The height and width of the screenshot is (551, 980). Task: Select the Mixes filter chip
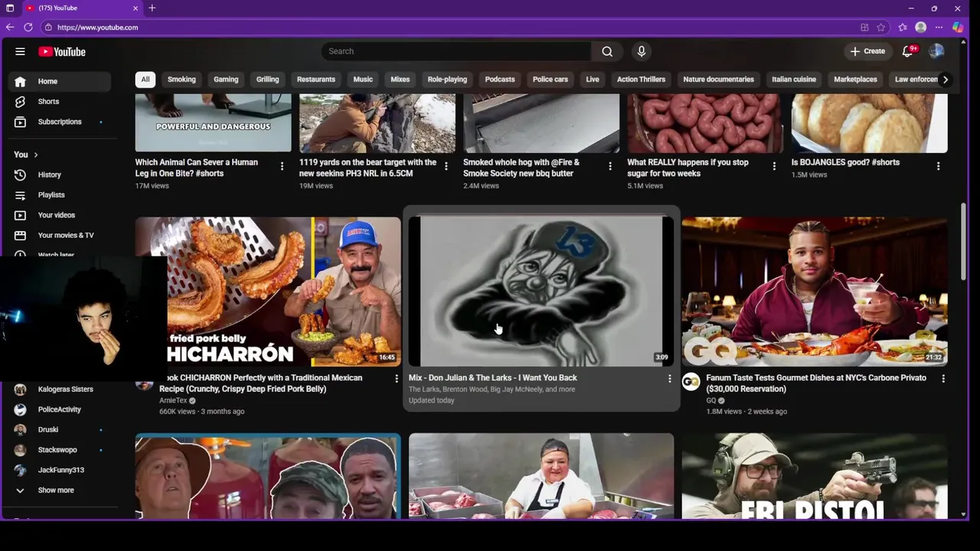[400, 80]
